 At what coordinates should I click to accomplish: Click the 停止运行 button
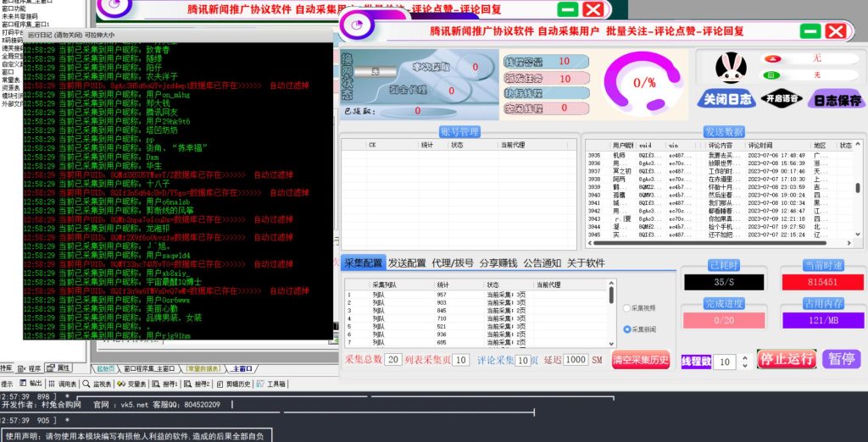[x=785, y=359]
